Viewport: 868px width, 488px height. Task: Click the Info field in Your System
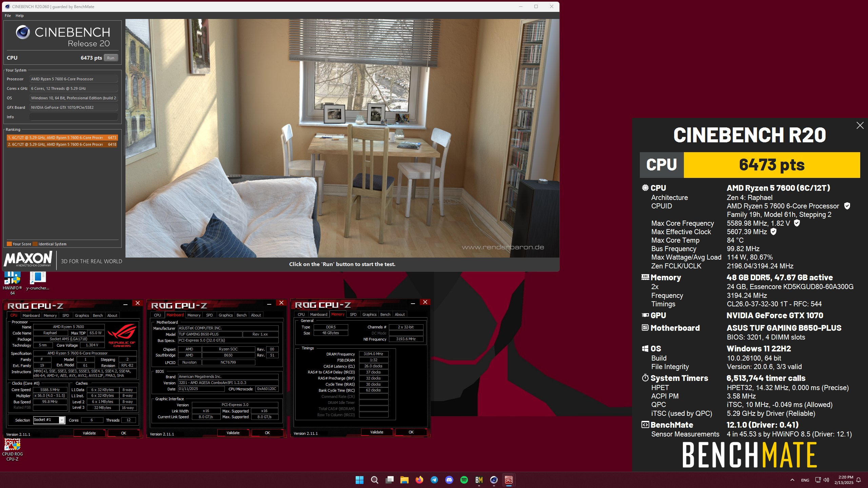(74, 117)
